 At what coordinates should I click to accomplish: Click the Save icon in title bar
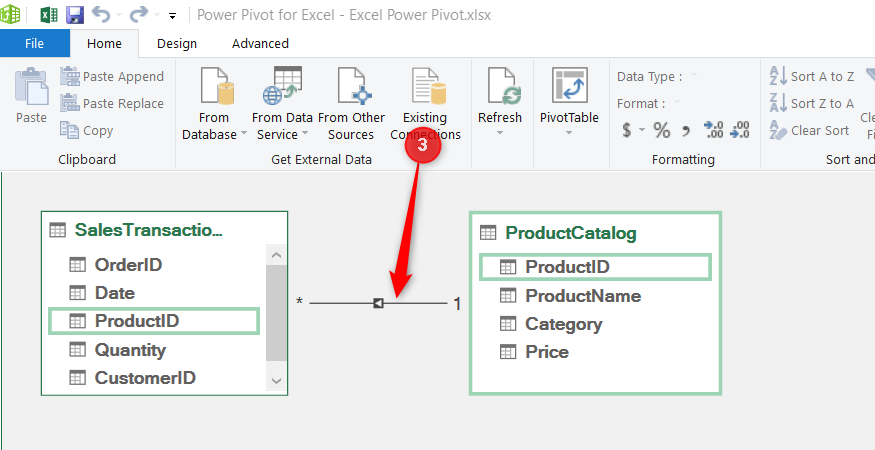(x=75, y=15)
